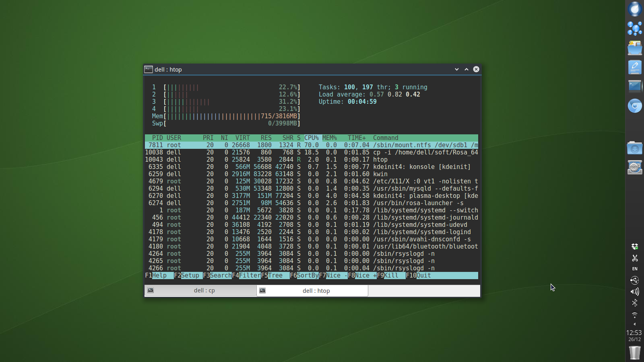This screenshot has width=644, height=362.
Task: Click F9 Kill in the htop footer
Action: coord(391,276)
